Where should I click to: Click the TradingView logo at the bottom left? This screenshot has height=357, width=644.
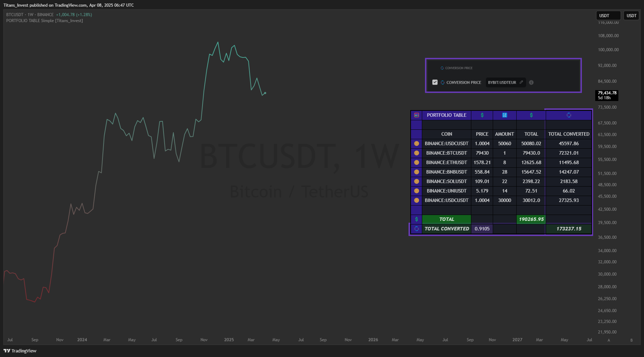[x=20, y=351]
